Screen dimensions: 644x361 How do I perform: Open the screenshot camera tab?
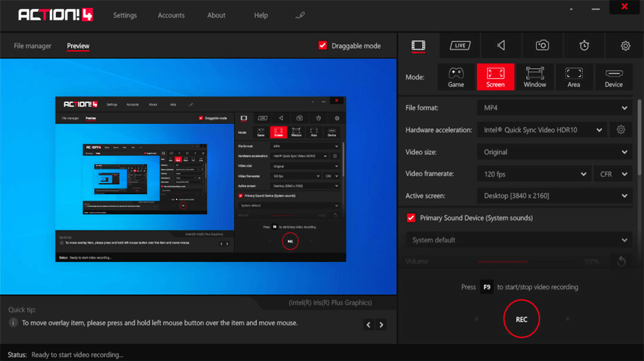click(x=542, y=45)
